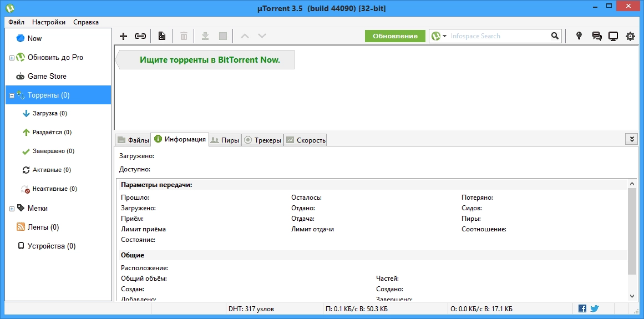Add a torrent with the plus icon
Viewport: 644px width, 319px height.
(x=123, y=36)
